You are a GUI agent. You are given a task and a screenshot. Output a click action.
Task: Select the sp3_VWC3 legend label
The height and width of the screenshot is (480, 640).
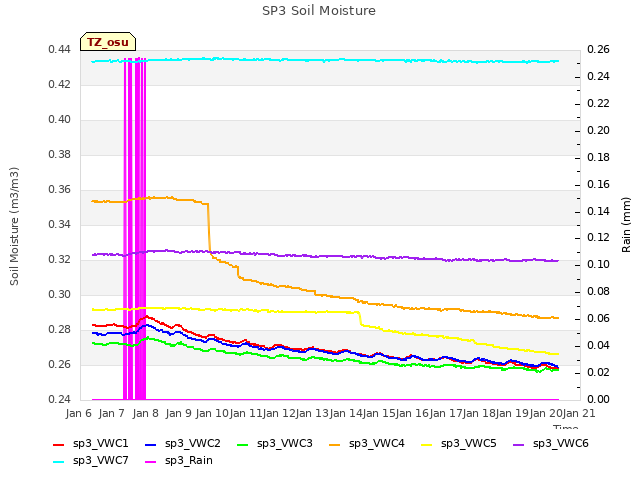click(284, 443)
